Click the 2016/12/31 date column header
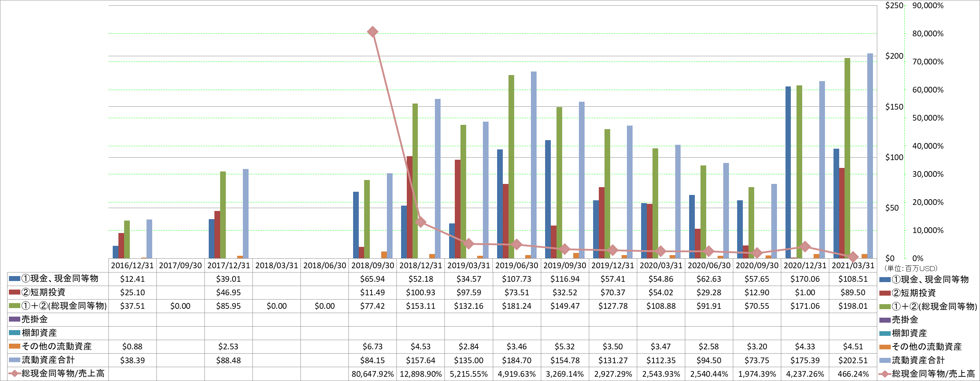The height and width of the screenshot is (381, 980). [132, 265]
